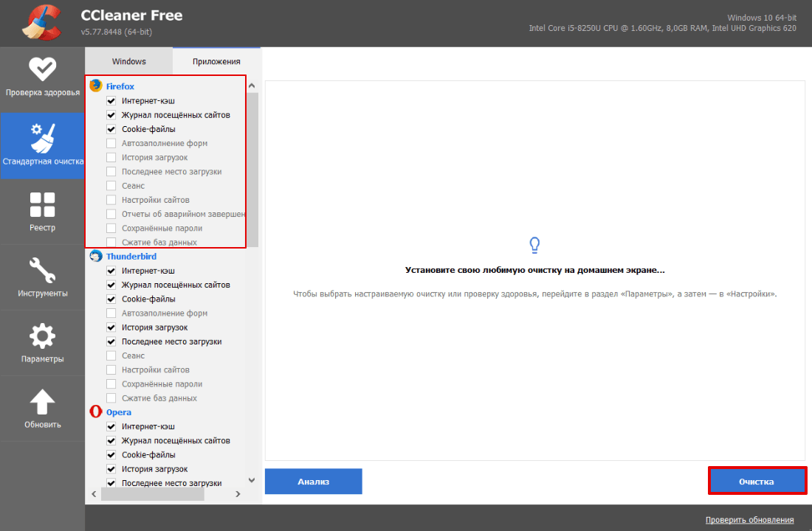Image resolution: width=812 pixels, height=531 pixels.
Task: Uncheck Thunderbird Журнал посещённых сайтов checkbox
Action: [x=111, y=285]
